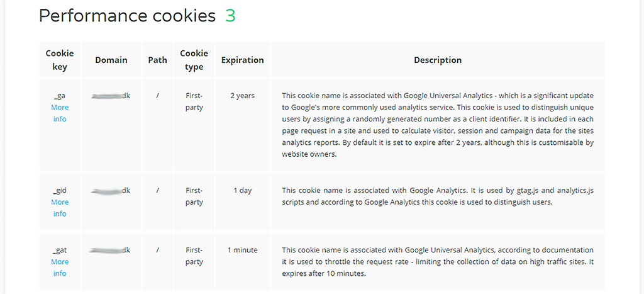Open More info link for _gid cookie

(x=60, y=208)
